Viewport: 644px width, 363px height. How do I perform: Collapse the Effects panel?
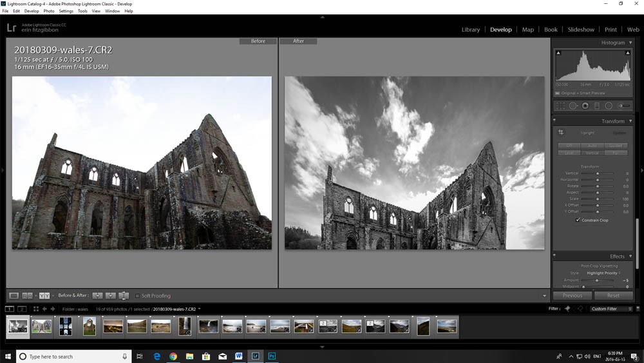click(630, 256)
